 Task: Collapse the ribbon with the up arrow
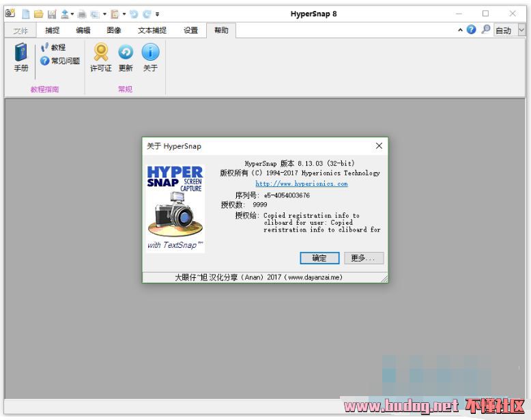click(x=461, y=30)
